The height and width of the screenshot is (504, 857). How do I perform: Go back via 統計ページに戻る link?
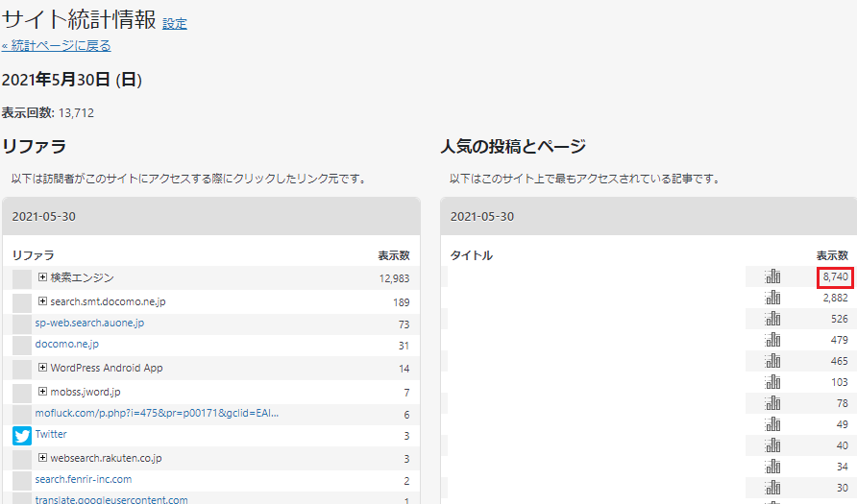pos(56,45)
